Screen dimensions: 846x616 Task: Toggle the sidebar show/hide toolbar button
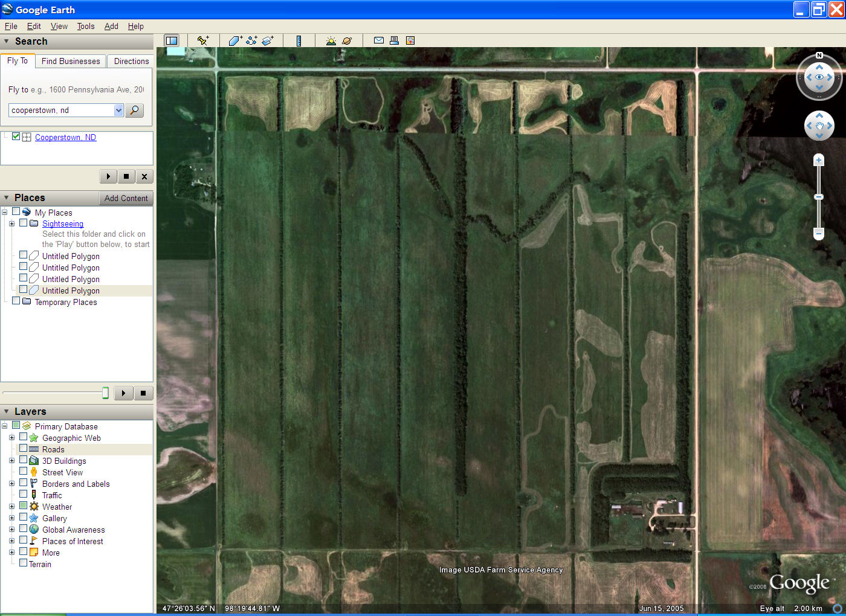[172, 40]
